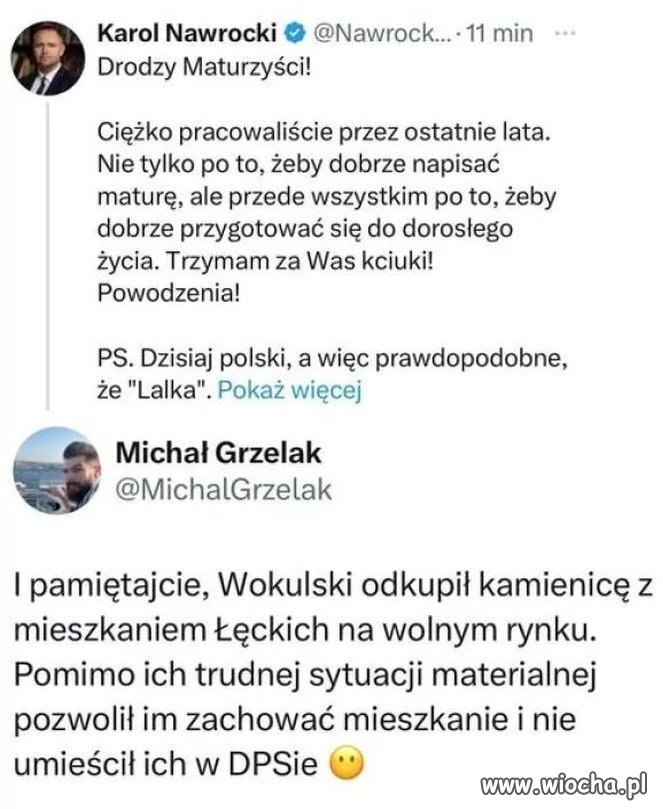Click the PS. Dzisiaj polski line

pyautogui.click(x=333, y=358)
